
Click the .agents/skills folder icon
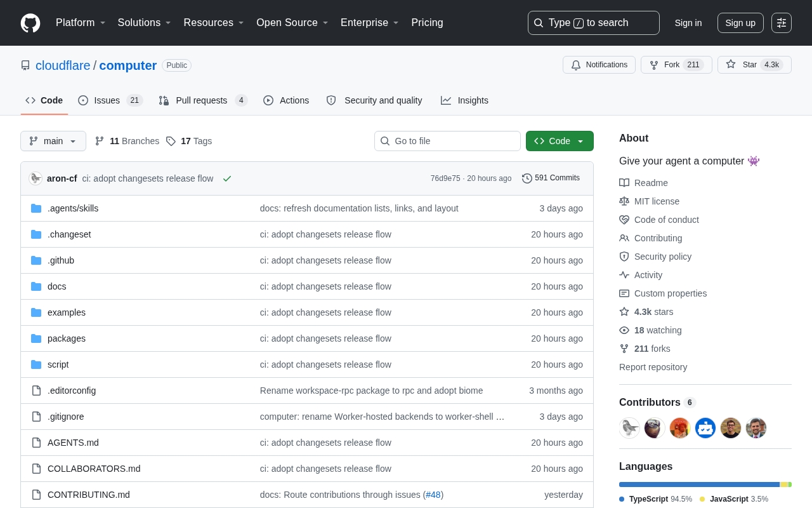(36, 208)
